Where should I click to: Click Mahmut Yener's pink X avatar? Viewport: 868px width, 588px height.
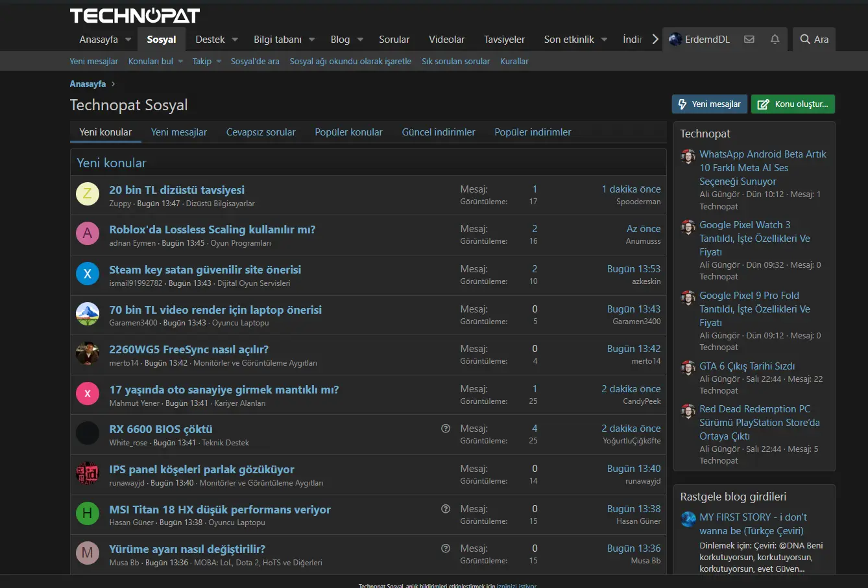[88, 394]
